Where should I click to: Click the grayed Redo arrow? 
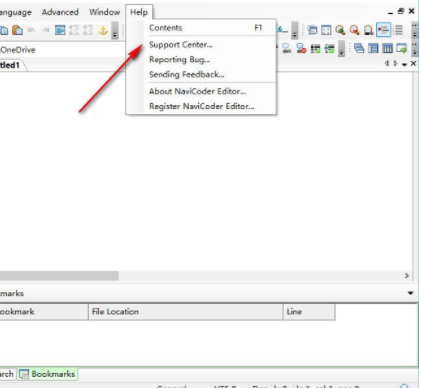(x=46, y=30)
